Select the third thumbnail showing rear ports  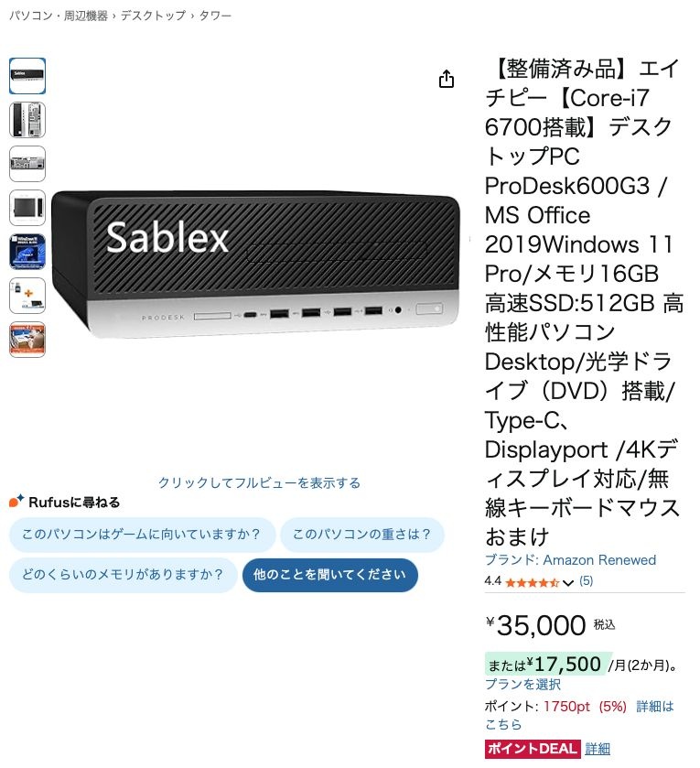click(27, 164)
